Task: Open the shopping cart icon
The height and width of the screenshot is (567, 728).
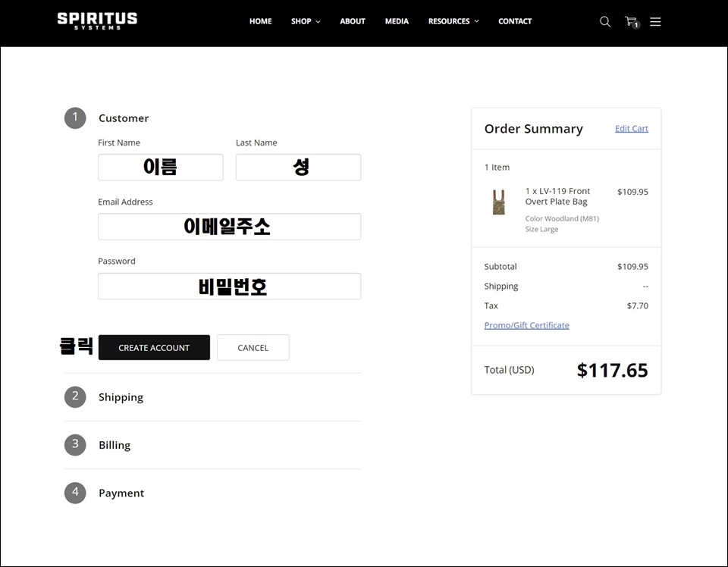Action: tap(632, 22)
